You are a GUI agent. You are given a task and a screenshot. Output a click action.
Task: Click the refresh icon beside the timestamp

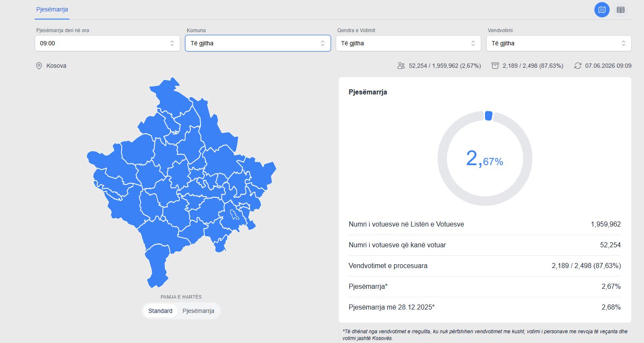tap(577, 66)
